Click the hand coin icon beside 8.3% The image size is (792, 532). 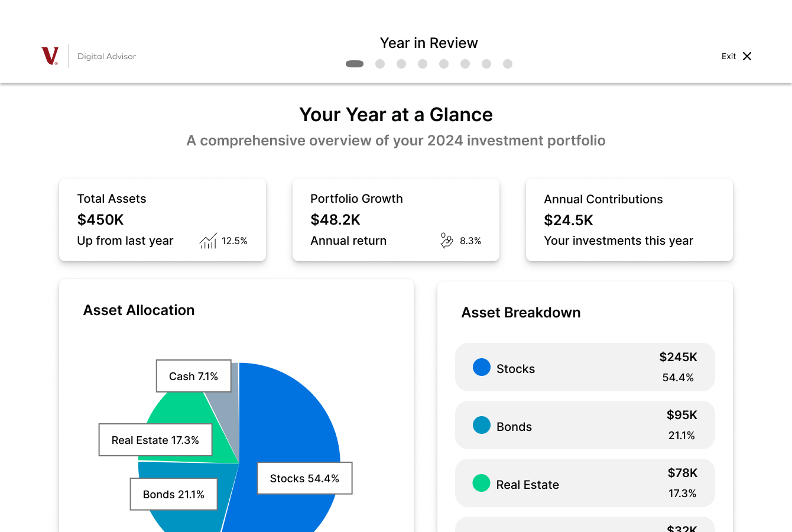point(447,241)
